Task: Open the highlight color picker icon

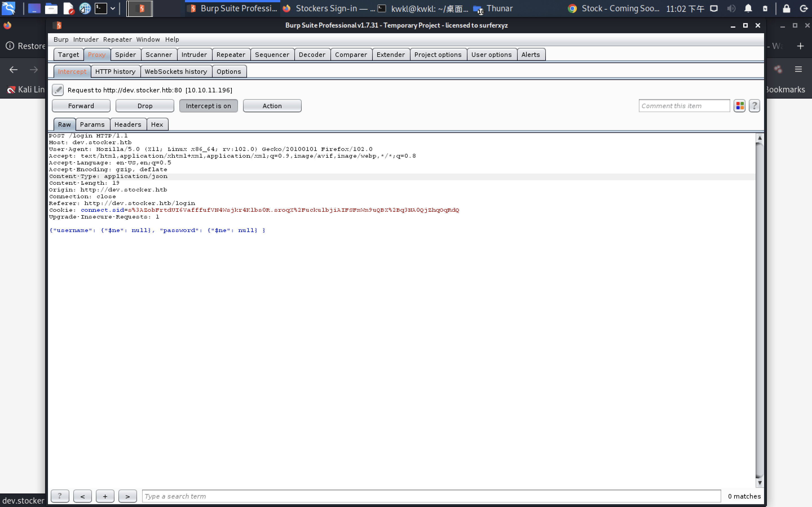Action: coord(740,106)
